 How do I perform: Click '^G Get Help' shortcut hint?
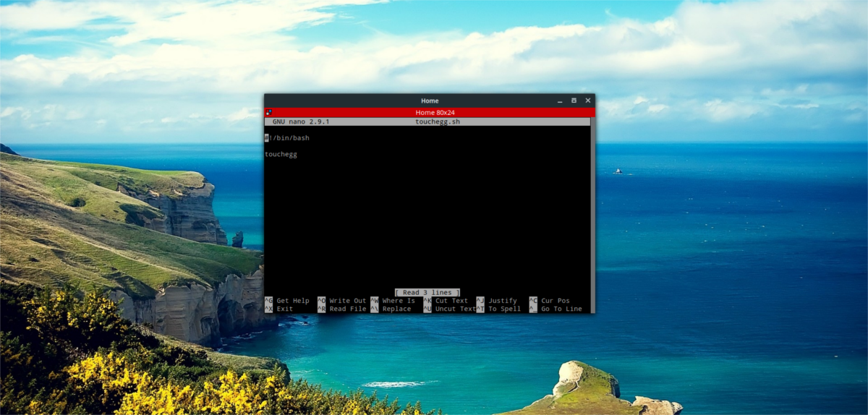[x=287, y=301]
